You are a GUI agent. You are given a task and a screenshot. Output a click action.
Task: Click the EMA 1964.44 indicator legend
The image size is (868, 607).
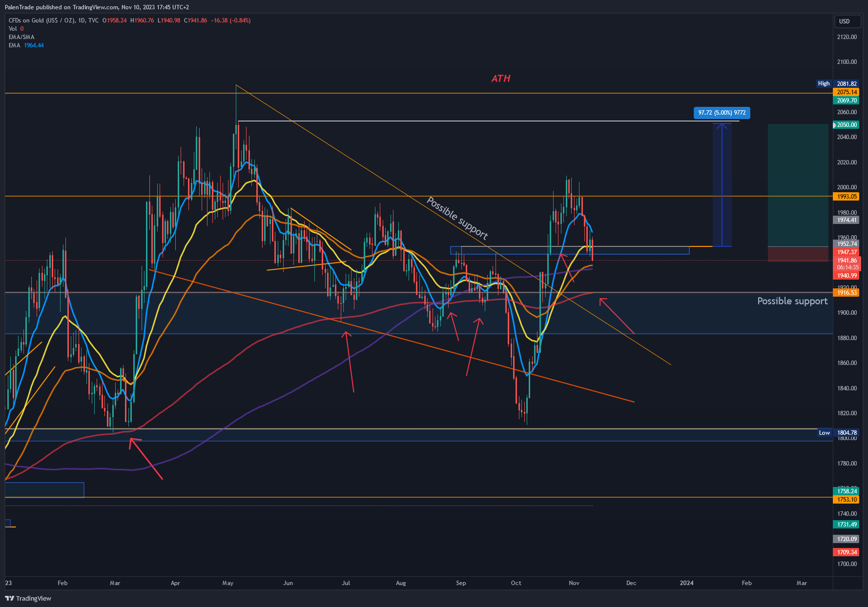pos(26,45)
